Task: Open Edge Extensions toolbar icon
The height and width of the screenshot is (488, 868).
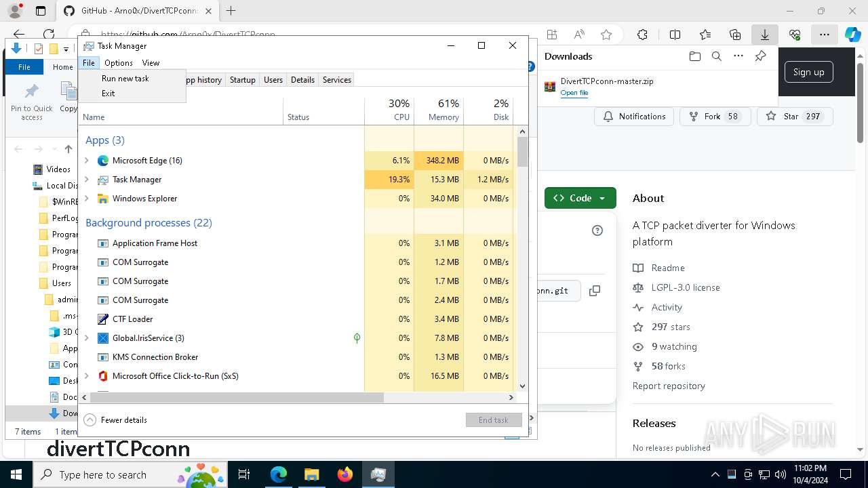Action: (x=642, y=35)
